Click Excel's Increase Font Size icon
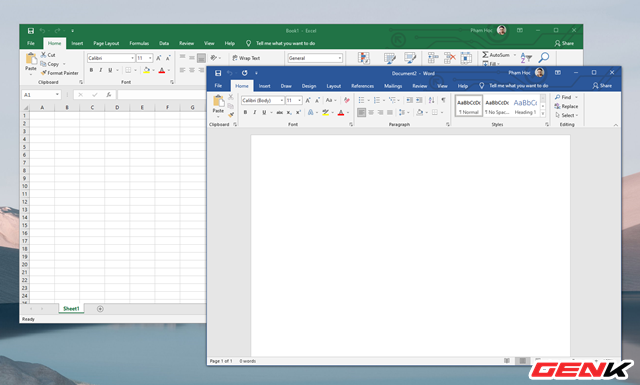640x385 pixels. pos(159,58)
